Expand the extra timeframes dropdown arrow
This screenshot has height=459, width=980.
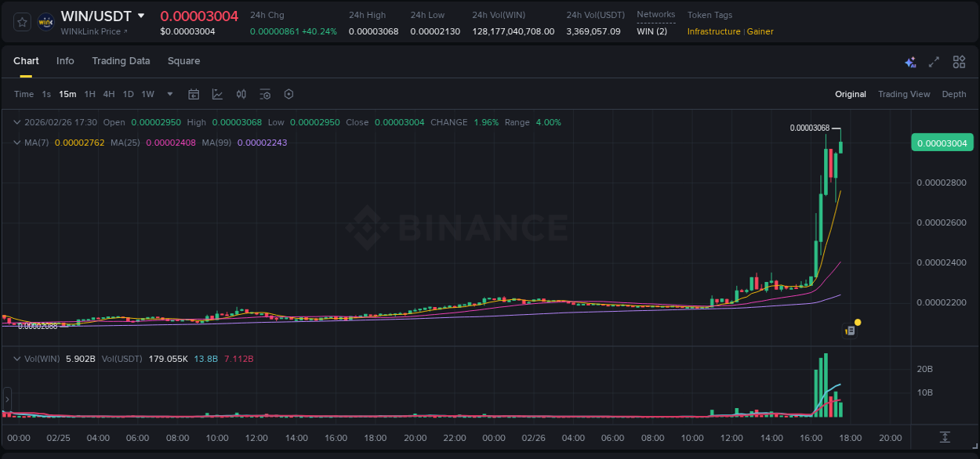169,94
